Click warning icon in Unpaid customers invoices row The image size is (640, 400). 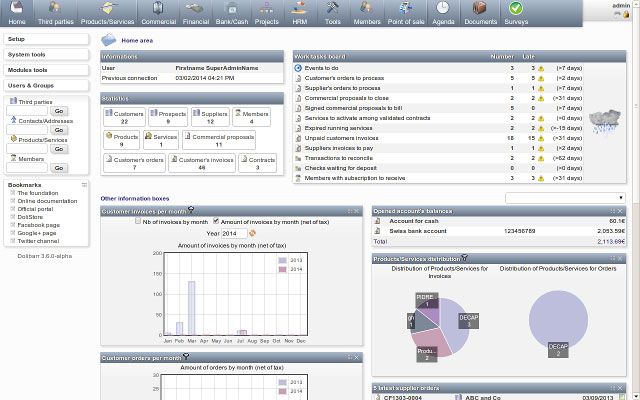541,138
